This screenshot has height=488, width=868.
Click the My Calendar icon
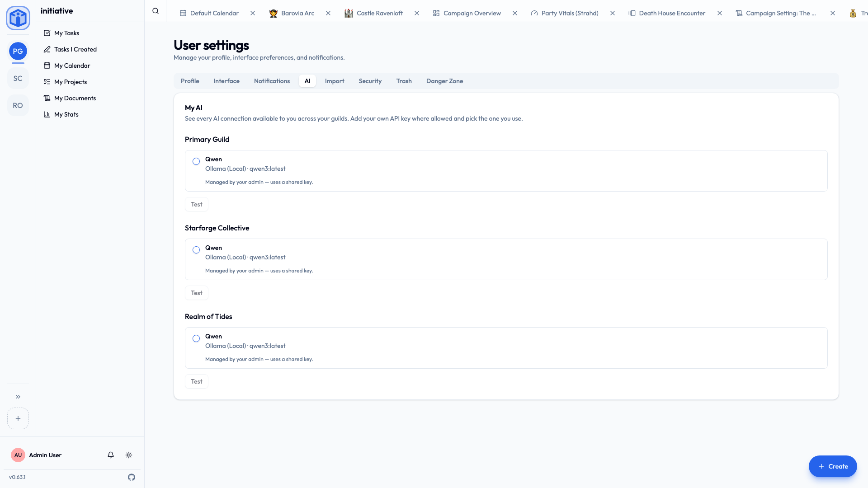(x=47, y=66)
